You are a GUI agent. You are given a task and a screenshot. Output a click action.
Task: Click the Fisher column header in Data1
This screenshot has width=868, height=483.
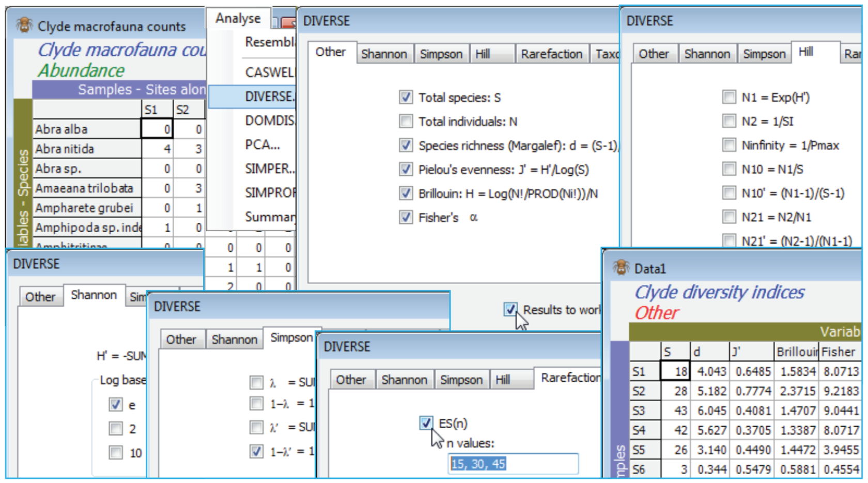point(840,352)
